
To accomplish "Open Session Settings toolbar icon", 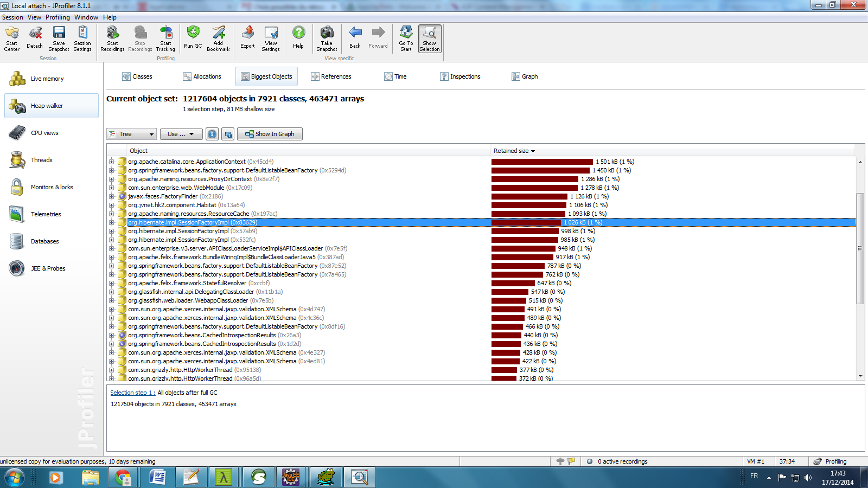I will [x=82, y=38].
